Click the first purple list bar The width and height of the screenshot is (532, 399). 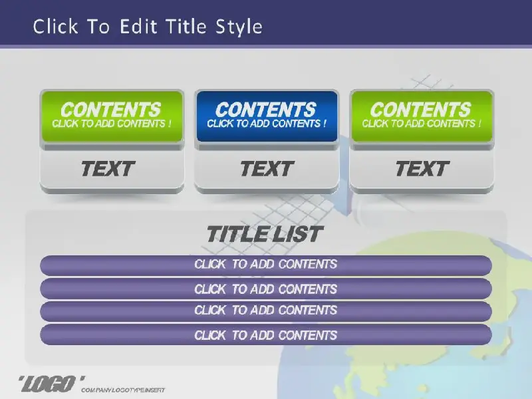coord(266,265)
